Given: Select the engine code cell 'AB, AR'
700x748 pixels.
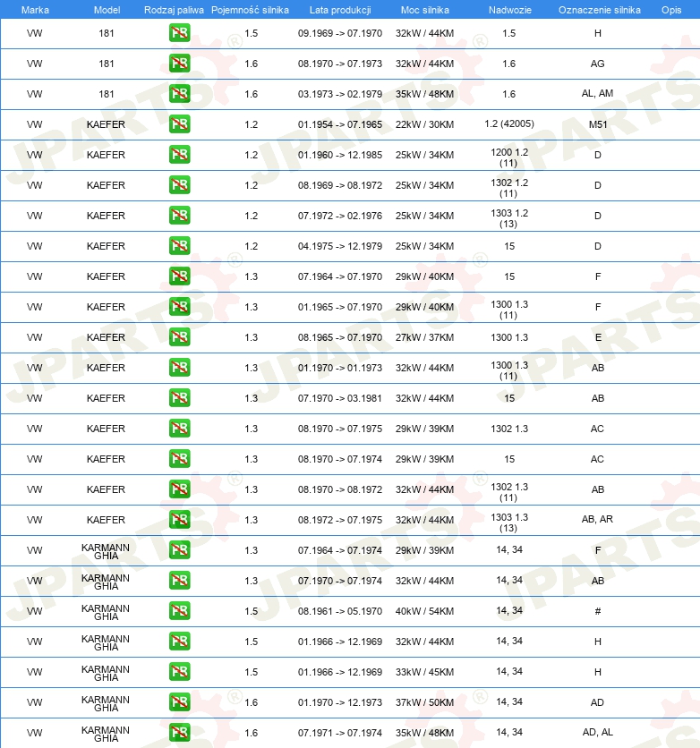Looking at the screenshot, I should click(597, 519).
